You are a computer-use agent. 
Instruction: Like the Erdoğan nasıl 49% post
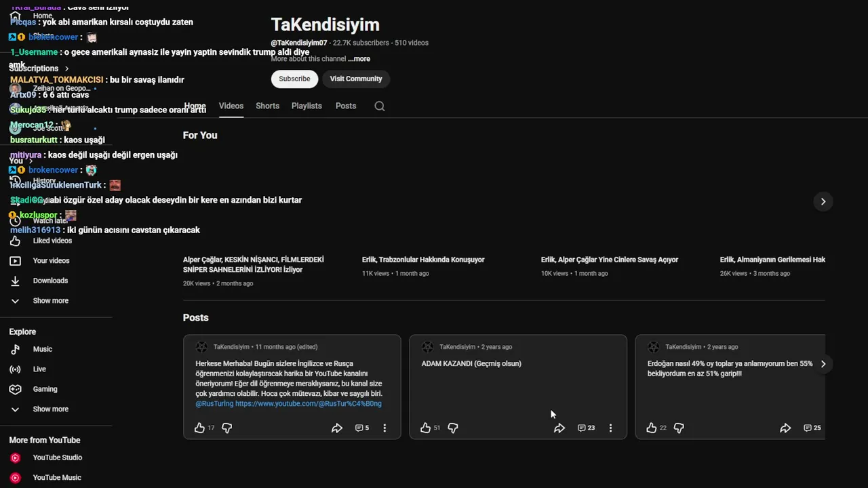click(x=651, y=428)
